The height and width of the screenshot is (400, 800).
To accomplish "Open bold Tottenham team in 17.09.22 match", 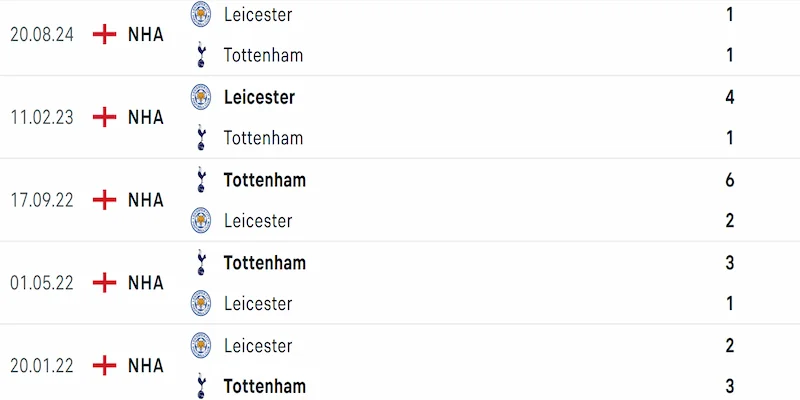I will tap(264, 180).
